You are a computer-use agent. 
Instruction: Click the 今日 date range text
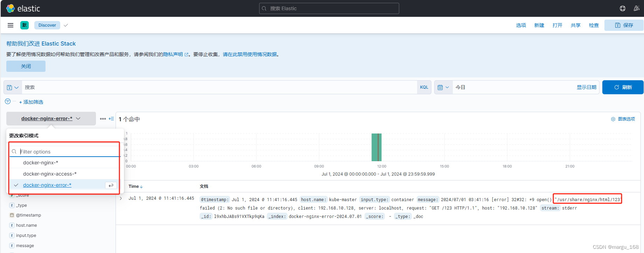pyautogui.click(x=461, y=87)
